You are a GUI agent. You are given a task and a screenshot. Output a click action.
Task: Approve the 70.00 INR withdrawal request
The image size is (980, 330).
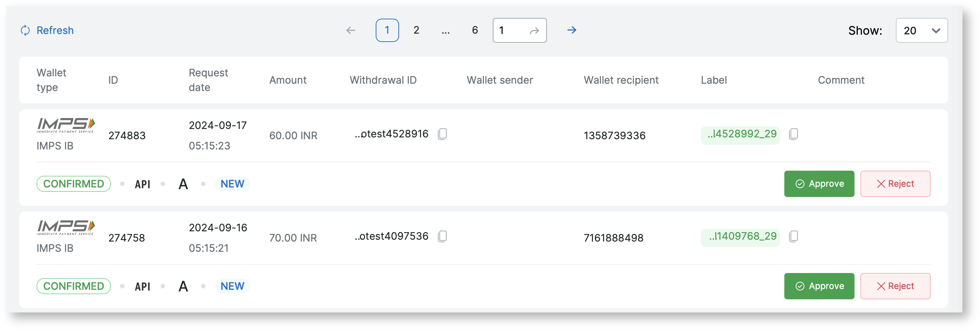(x=819, y=286)
